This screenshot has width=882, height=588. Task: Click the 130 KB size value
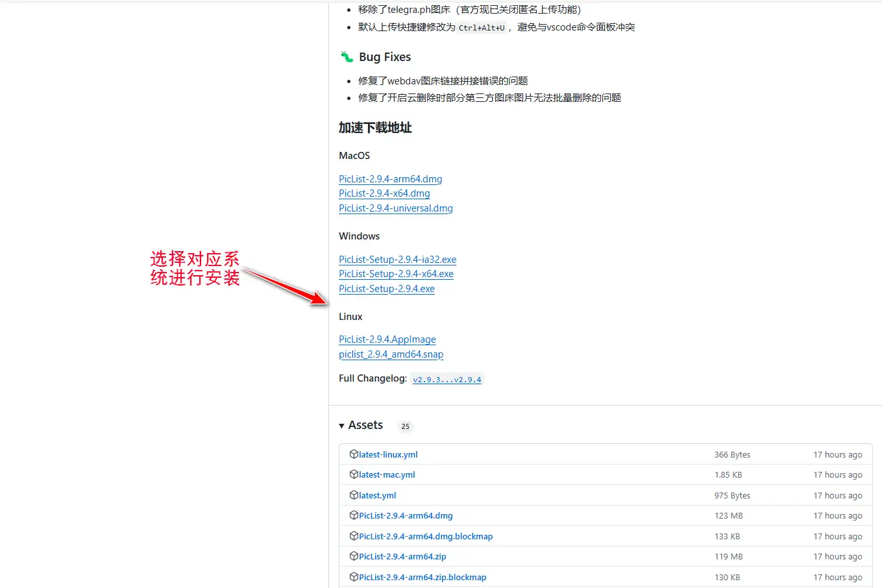727,578
